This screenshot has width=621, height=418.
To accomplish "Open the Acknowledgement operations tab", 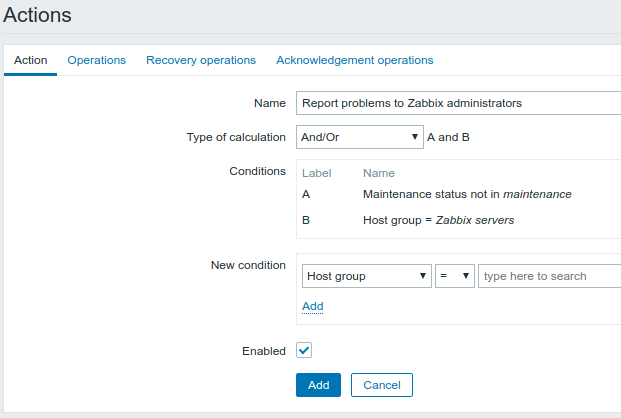I will point(355,60).
